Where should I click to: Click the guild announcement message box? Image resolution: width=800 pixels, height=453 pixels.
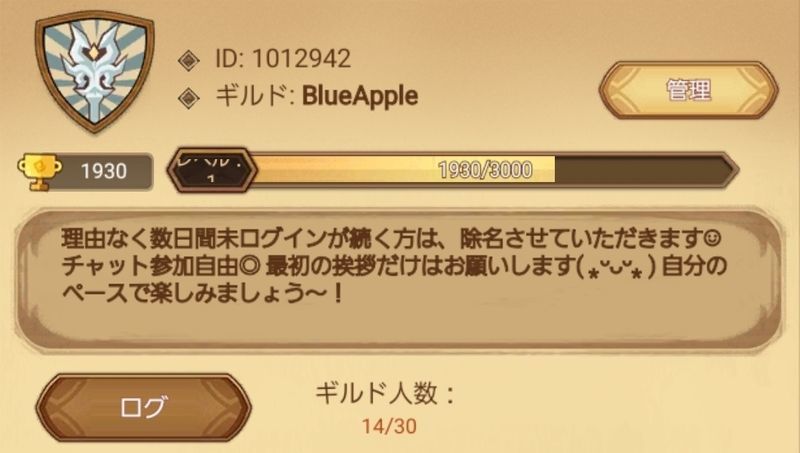pos(399,280)
